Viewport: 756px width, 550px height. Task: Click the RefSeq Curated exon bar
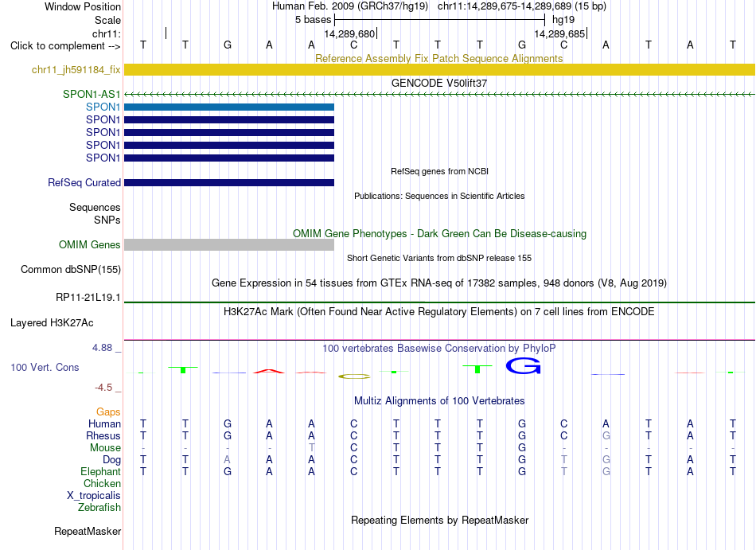click(x=229, y=183)
